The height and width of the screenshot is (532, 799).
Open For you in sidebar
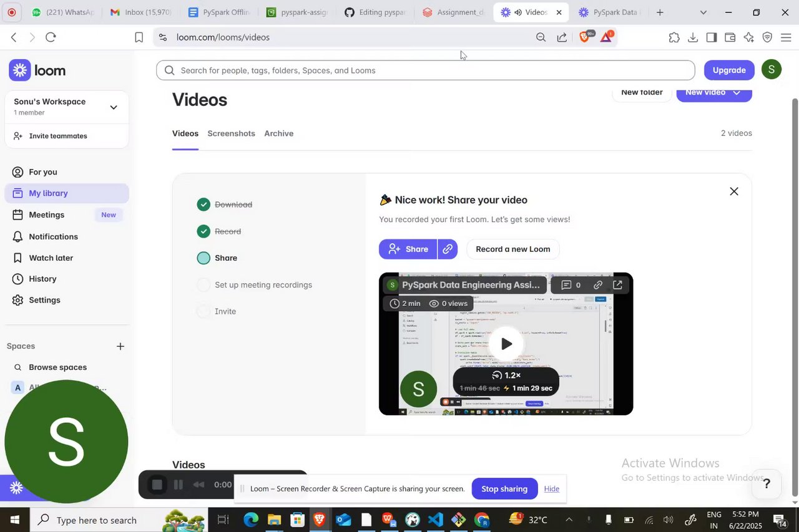pos(67,172)
